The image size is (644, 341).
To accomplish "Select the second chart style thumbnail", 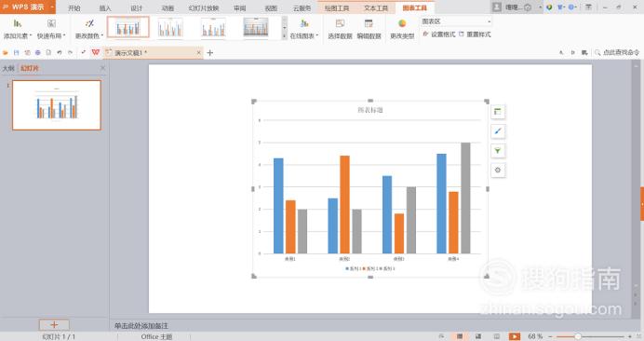I will coord(170,28).
